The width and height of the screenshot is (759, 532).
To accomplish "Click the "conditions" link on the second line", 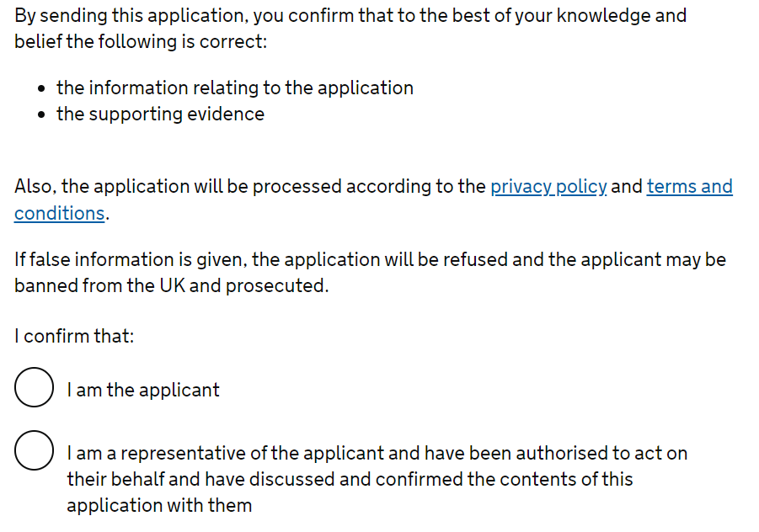I will pos(60,213).
